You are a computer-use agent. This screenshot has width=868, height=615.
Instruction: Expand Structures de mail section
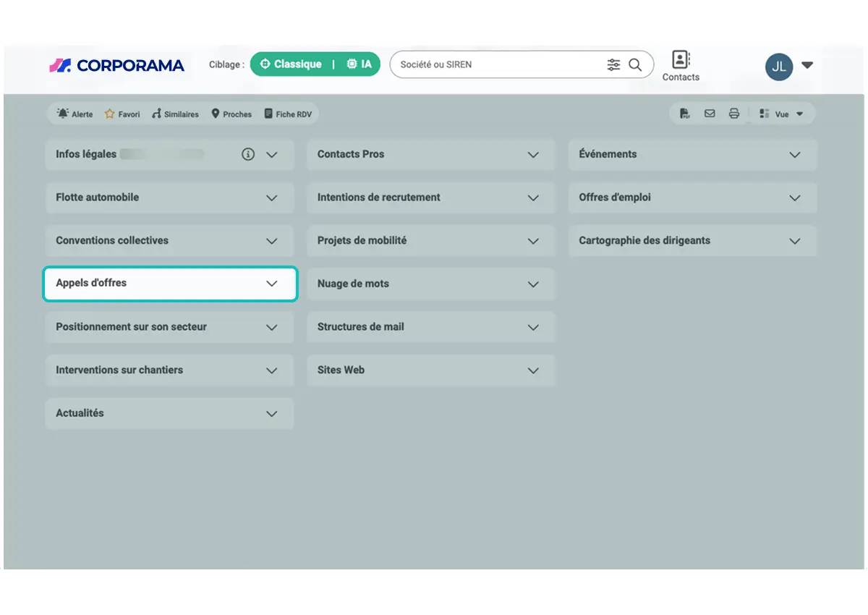(431, 327)
